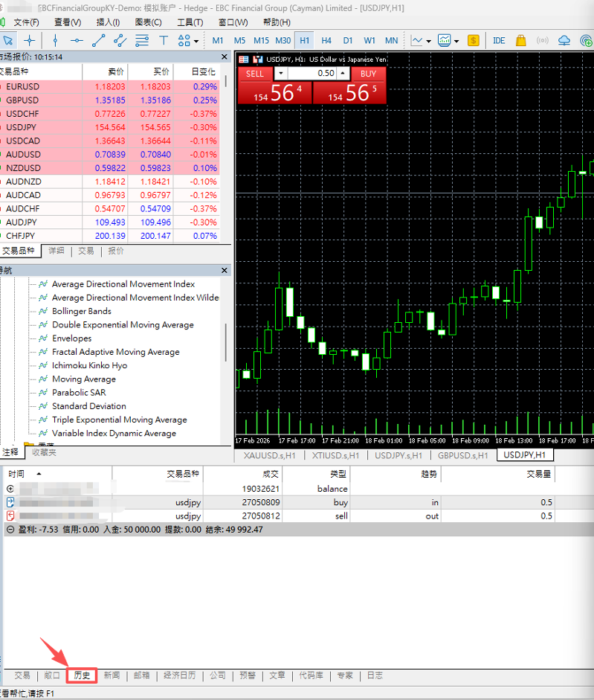Open the cloud VPS hosting icon

(564, 41)
